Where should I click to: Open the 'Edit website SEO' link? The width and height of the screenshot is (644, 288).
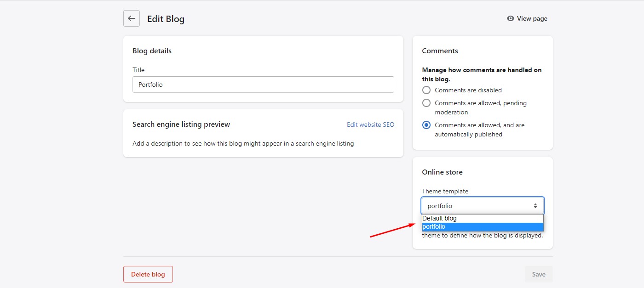coord(370,124)
